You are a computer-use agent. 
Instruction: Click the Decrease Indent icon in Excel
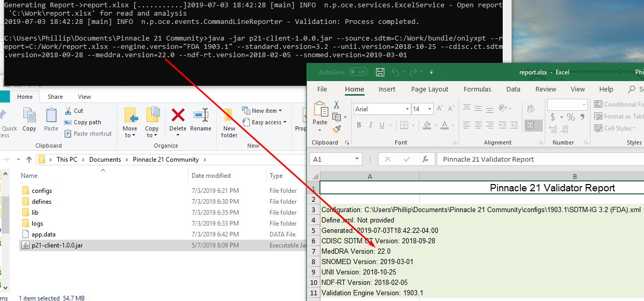[504, 125]
